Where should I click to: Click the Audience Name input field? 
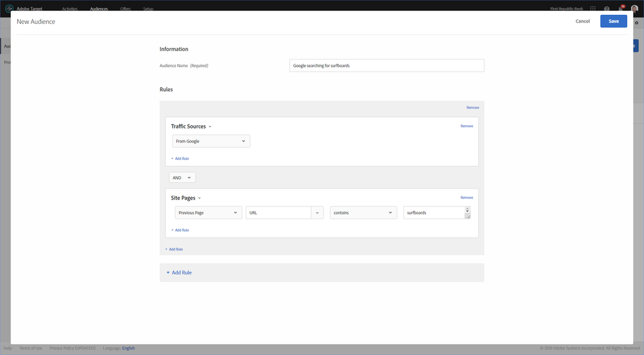pos(387,66)
